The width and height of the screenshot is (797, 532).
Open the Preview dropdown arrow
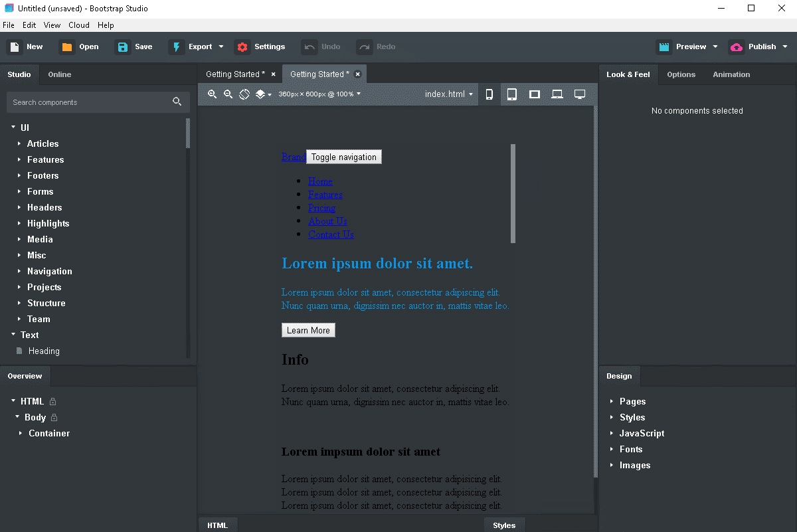pyautogui.click(x=715, y=46)
